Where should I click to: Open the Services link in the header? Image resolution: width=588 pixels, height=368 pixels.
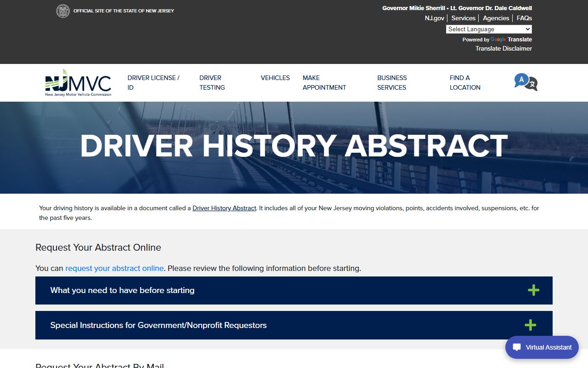(x=463, y=18)
